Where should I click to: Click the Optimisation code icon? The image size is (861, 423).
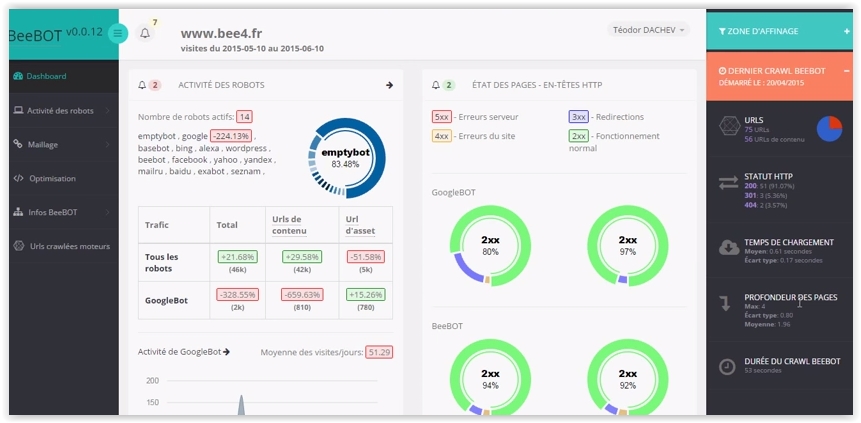point(18,179)
